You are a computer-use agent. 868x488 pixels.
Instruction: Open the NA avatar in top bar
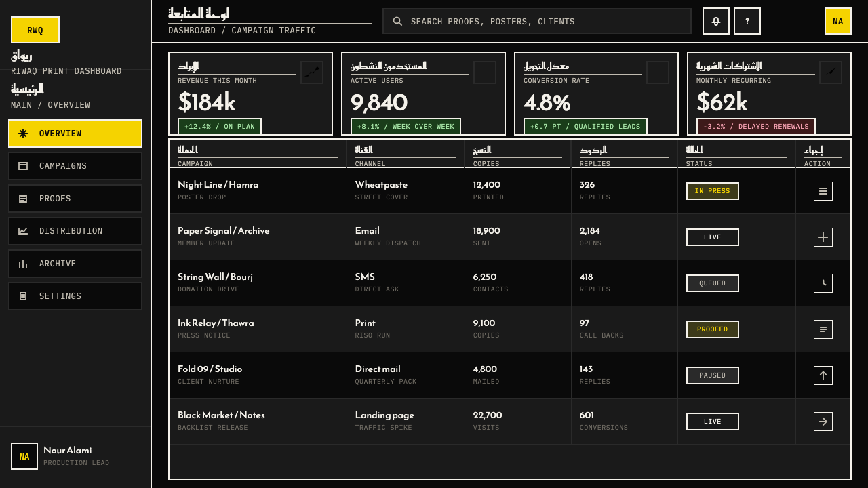838,21
